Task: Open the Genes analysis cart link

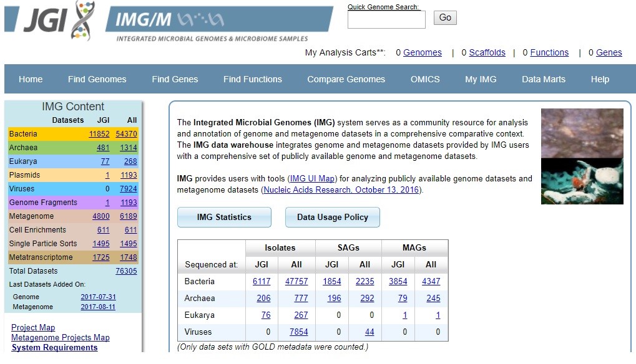Action: point(609,52)
